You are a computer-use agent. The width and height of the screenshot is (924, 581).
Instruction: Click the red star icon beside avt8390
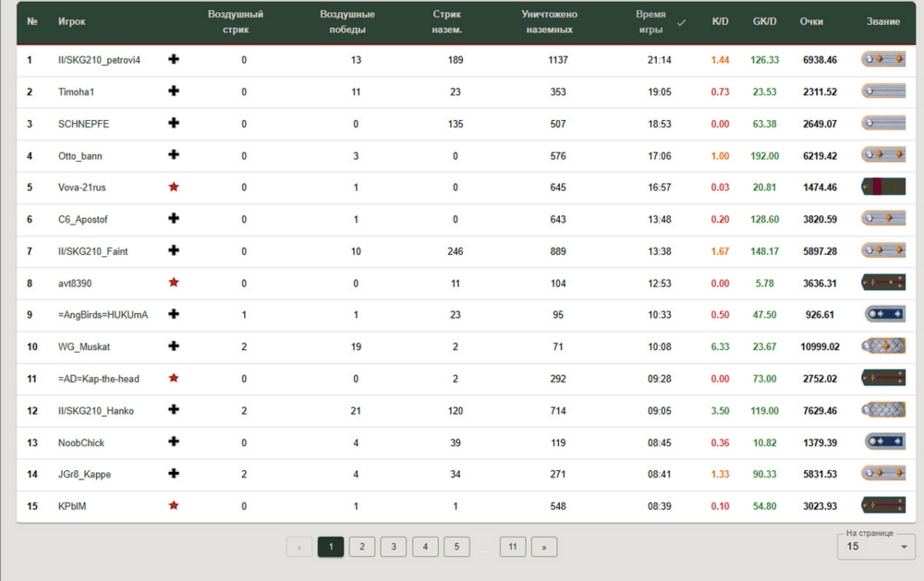(x=174, y=283)
